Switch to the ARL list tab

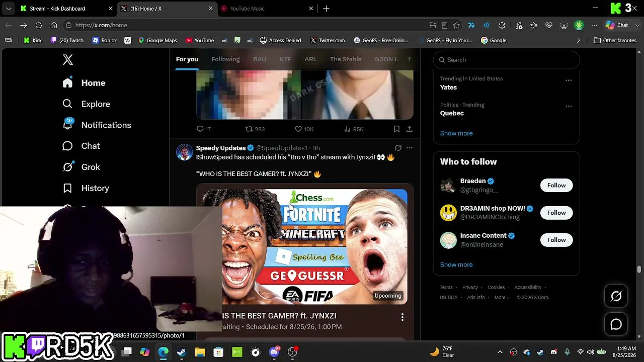tap(310, 59)
